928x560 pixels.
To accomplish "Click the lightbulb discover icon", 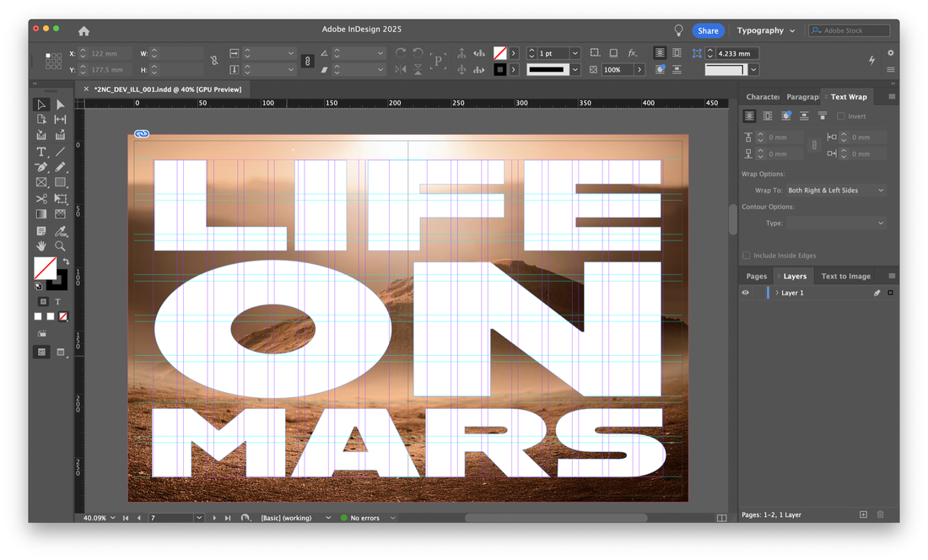I will tap(678, 30).
